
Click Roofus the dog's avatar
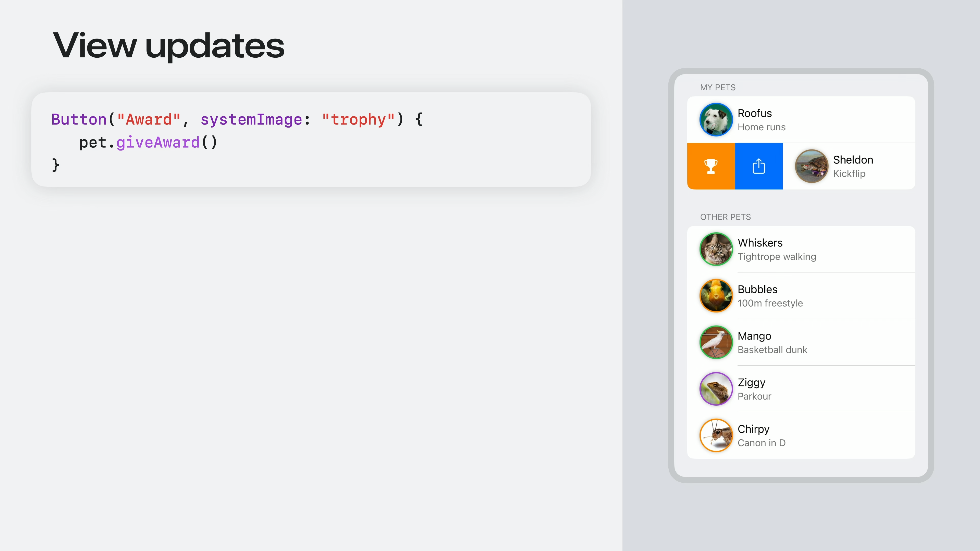click(716, 120)
